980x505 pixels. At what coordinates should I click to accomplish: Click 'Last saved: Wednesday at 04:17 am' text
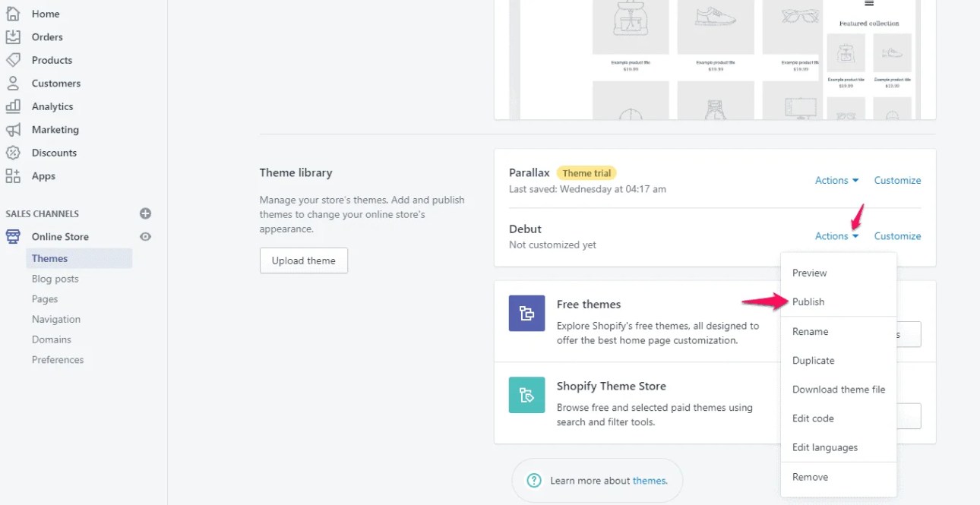[587, 189]
